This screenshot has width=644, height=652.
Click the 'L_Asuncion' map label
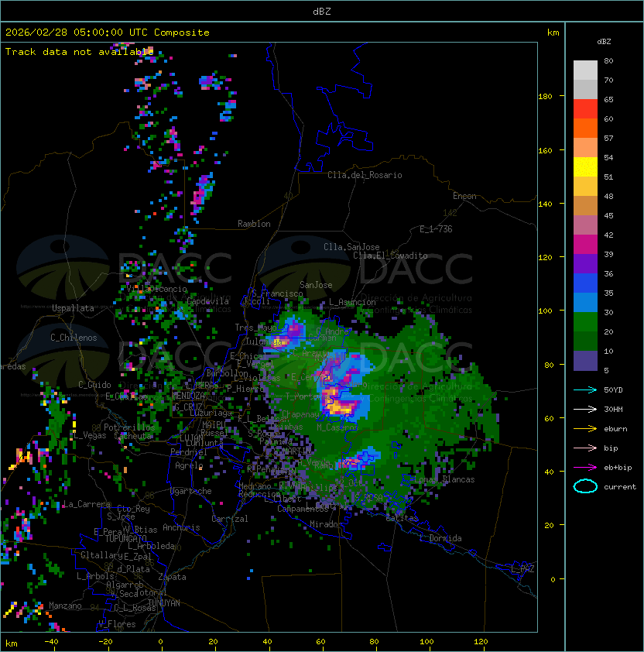352,302
